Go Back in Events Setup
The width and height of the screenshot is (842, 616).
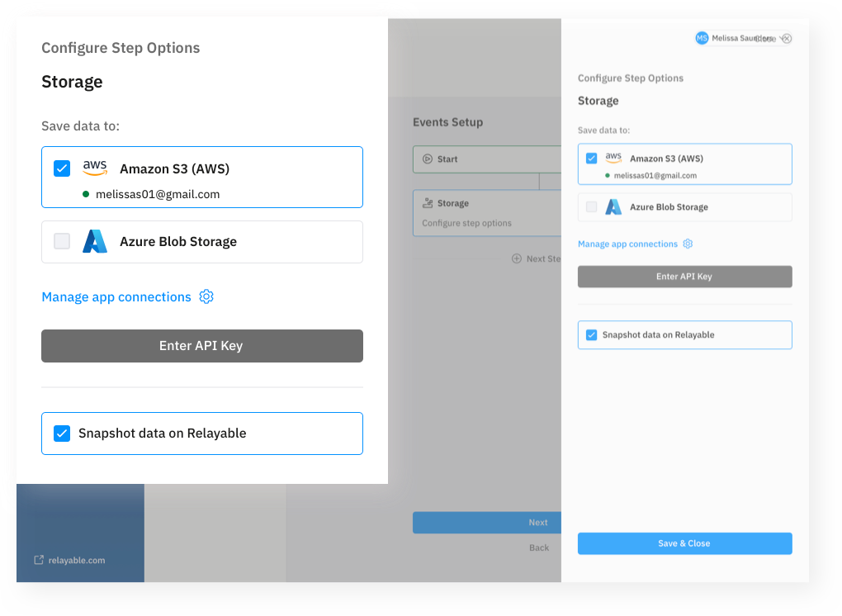tap(539, 547)
